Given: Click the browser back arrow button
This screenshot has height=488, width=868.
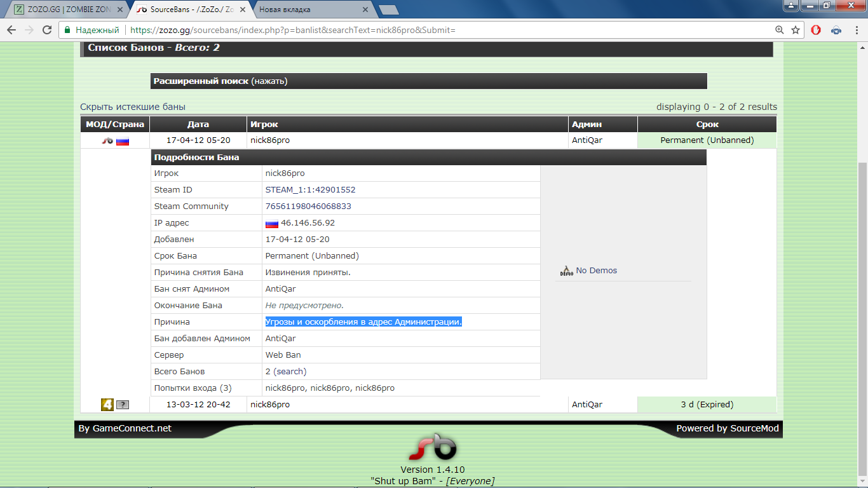Looking at the screenshot, I should click(x=11, y=30).
